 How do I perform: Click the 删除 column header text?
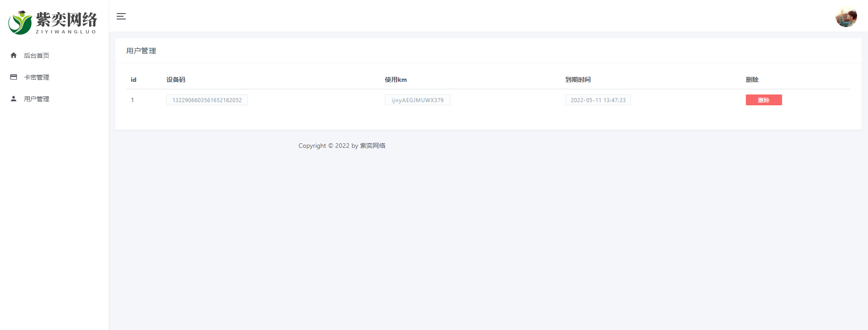(x=752, y=80)
